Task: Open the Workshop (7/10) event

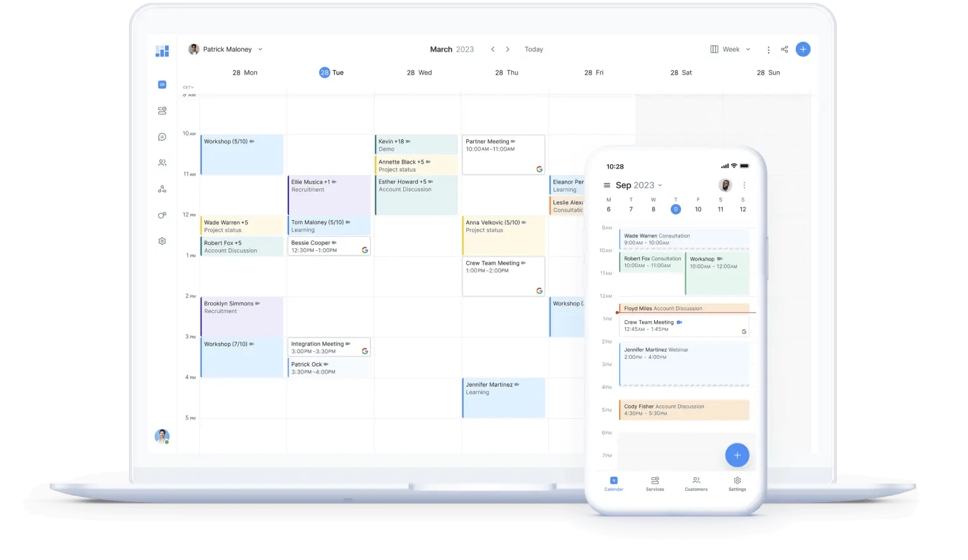Action: coord(242,358)
